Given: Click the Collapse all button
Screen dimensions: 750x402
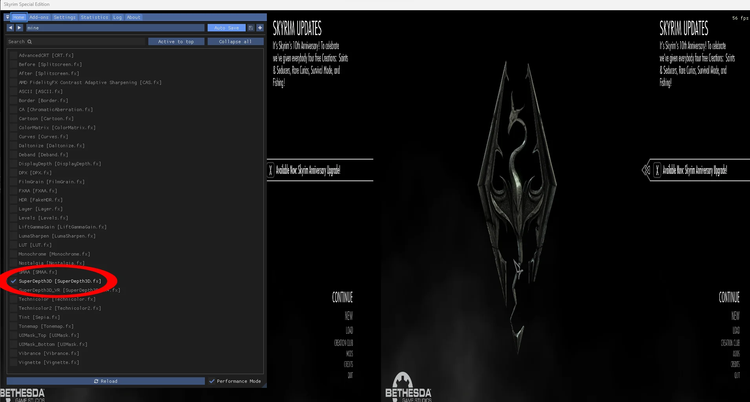Looking at the screenshot, I should (235, 42).
